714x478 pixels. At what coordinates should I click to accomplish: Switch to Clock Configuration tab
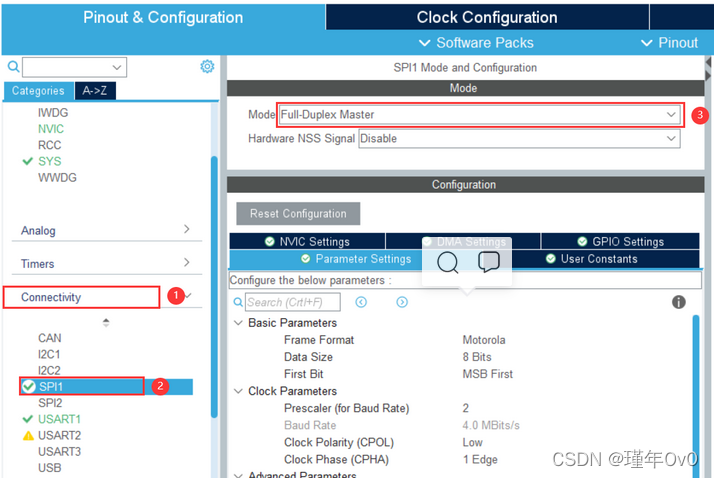pos(487,17)
